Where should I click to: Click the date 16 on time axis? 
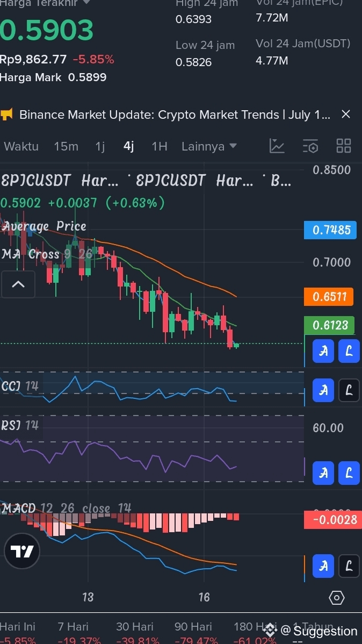[204, 597]
